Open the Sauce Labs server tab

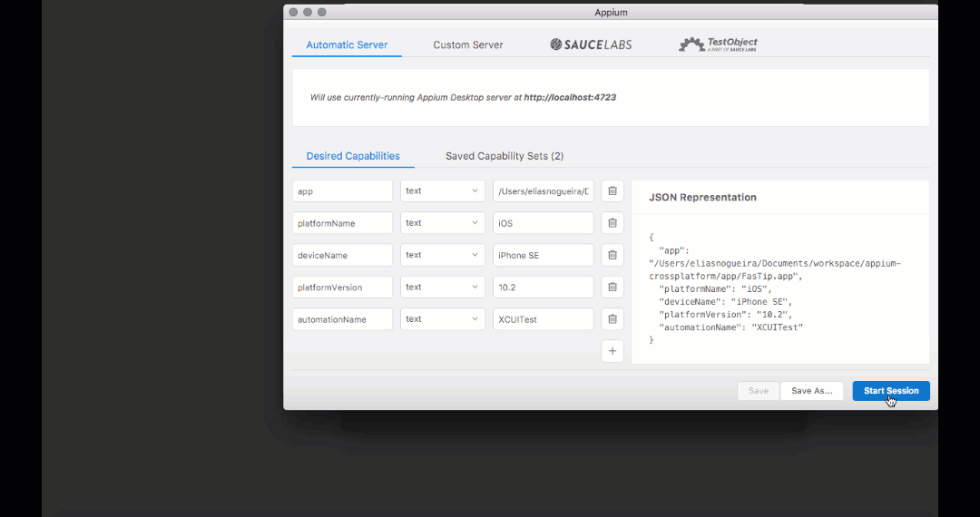pyautogui.click(x=591, y=44)
